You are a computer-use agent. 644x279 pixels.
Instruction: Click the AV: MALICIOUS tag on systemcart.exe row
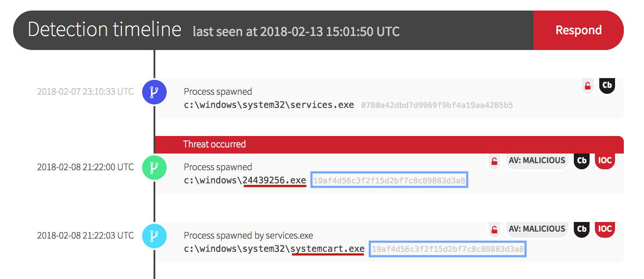pyautogui.click(x=537, y=229)
